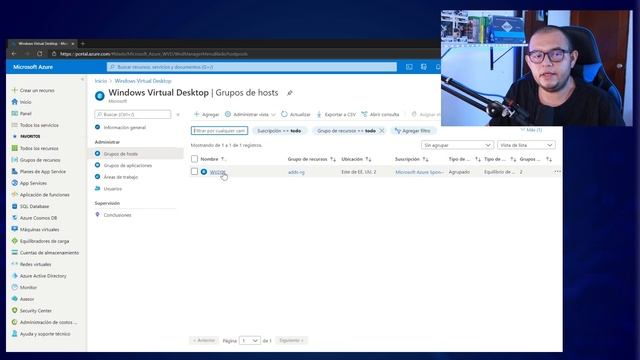Click Actualizar to refresh the list

pyautogui.click(x=296, y=114)
